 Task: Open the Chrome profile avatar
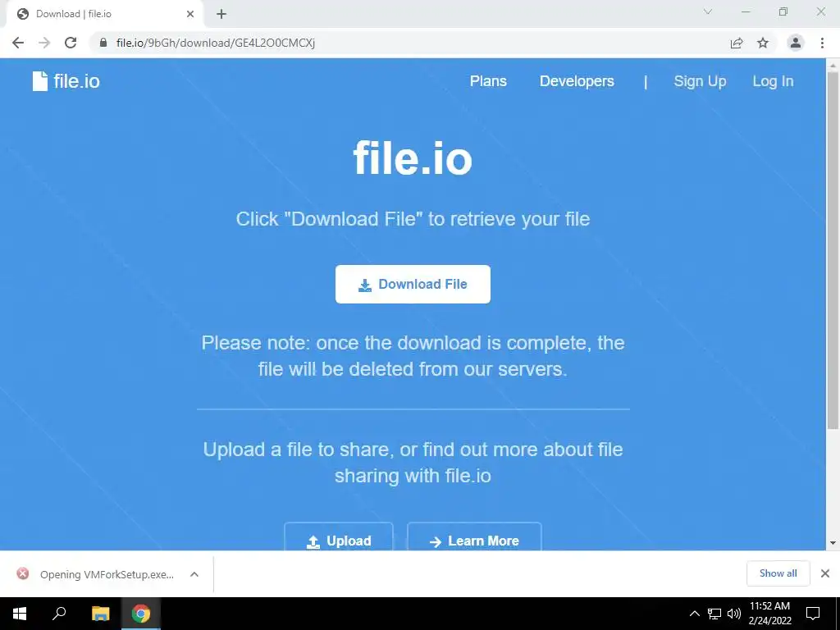tap(796, 43)
